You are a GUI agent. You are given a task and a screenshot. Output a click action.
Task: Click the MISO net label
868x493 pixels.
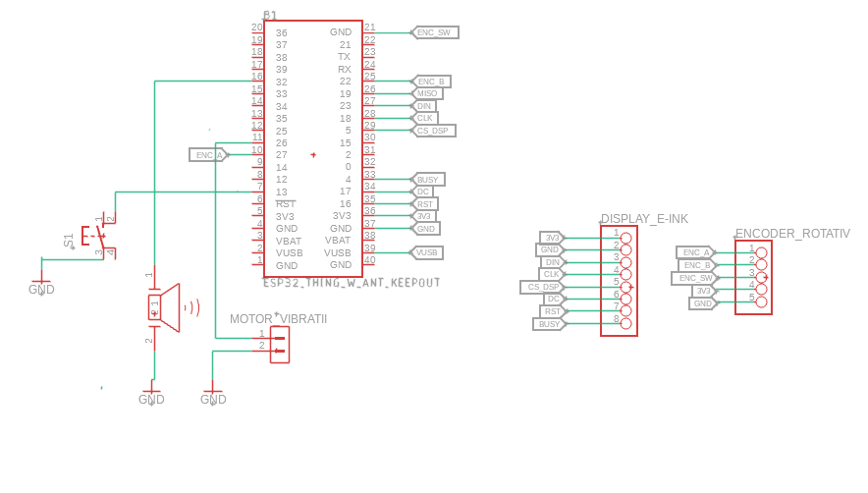427,93
